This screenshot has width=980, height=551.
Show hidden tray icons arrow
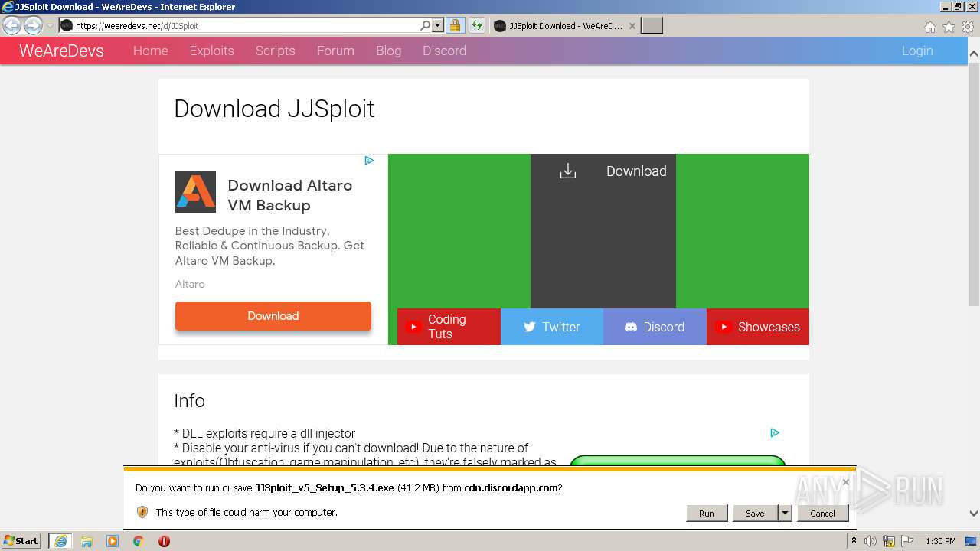pyautogui.click(x=854, y=541)
